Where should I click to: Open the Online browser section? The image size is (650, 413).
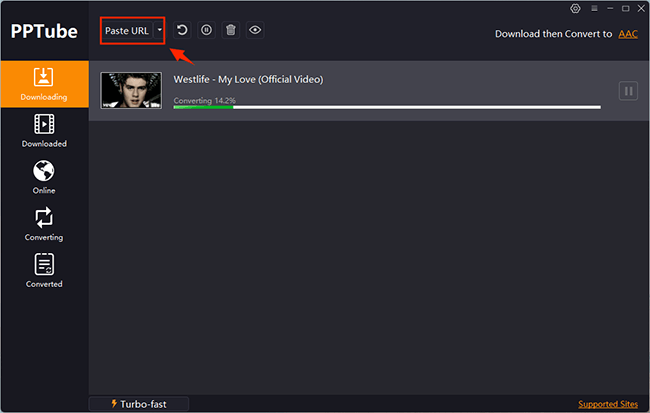[44, 177]
